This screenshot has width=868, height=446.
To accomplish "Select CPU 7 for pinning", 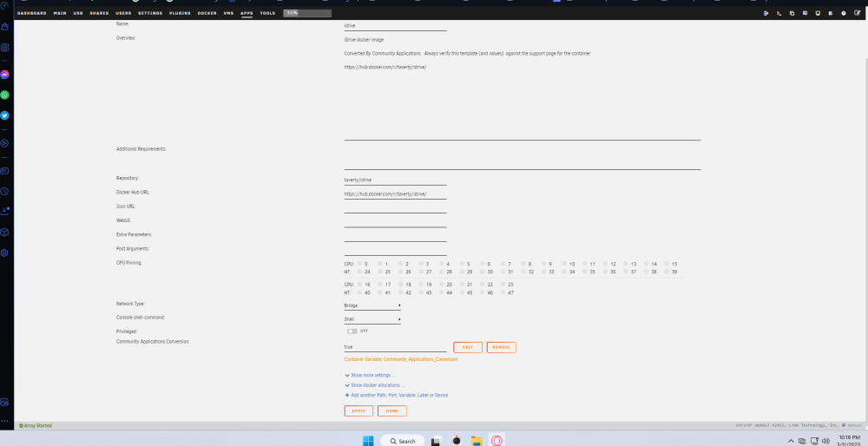I will pos(503,264).
